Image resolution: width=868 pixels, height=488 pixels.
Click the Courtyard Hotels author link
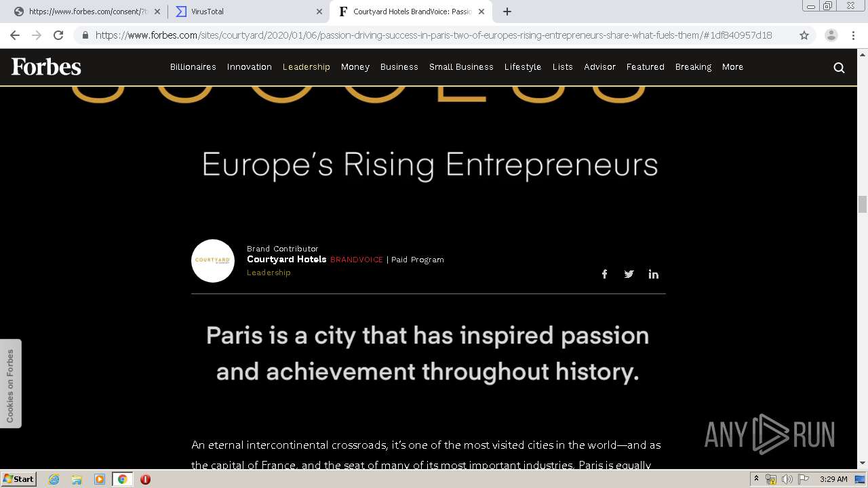[x=287, y=260]
